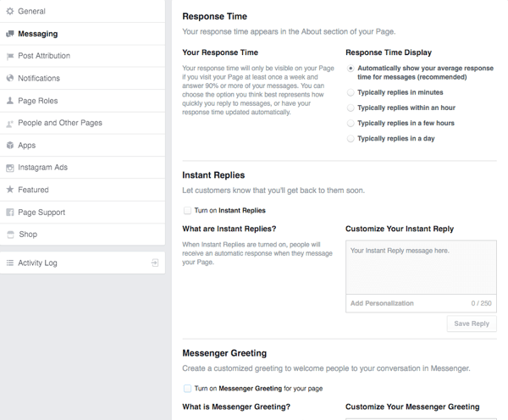Click the Instant Replies heading
The image size is (508, 420).
coord(213,175)
